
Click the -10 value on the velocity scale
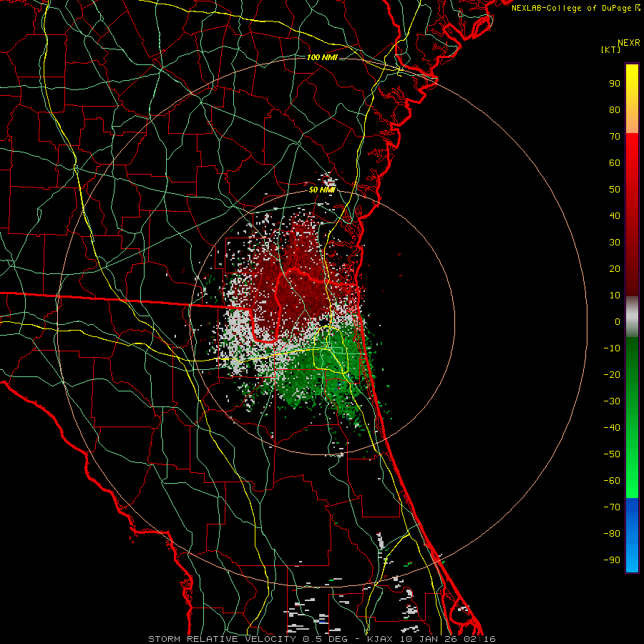612,348
